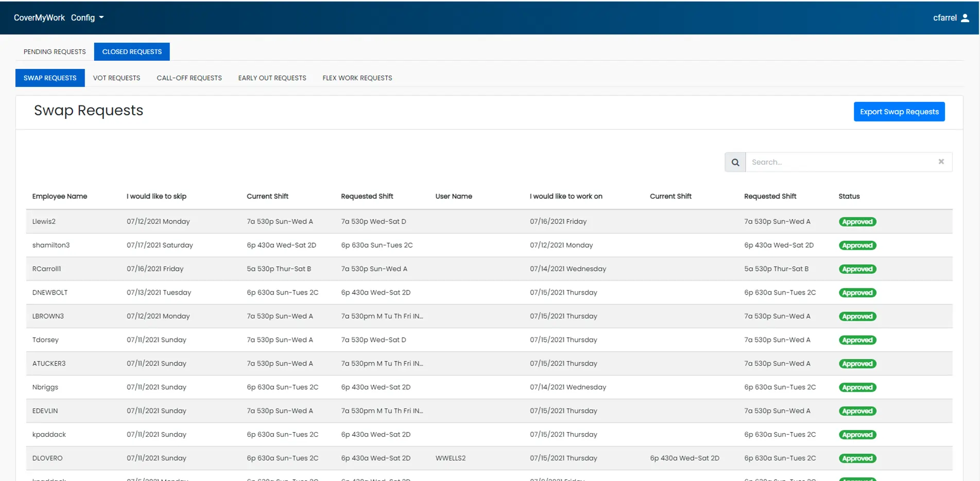The height and width of the screenshot is (481, 980).
Task: Select the DNEWBOLT employee name
Action: pyautogui.click(x=50, y=293)
